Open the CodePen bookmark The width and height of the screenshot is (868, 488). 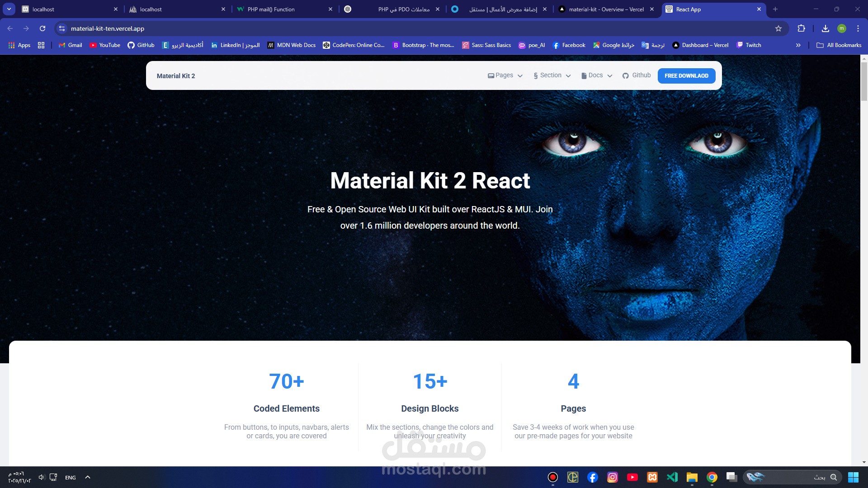point(354,45)
